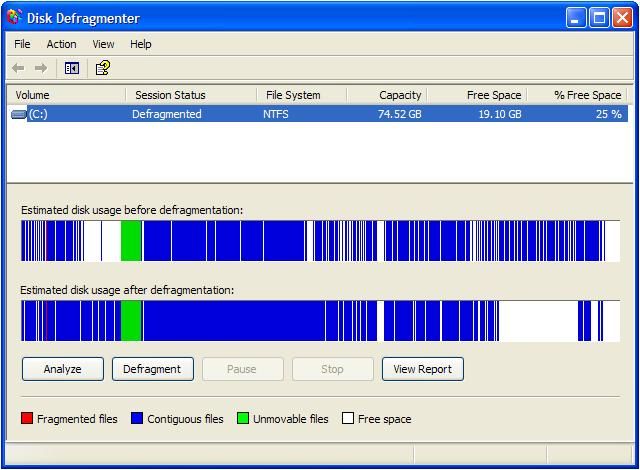Screen dimensions: 640x470
Task: Sort by the Free Space column header
Action: 477,95
